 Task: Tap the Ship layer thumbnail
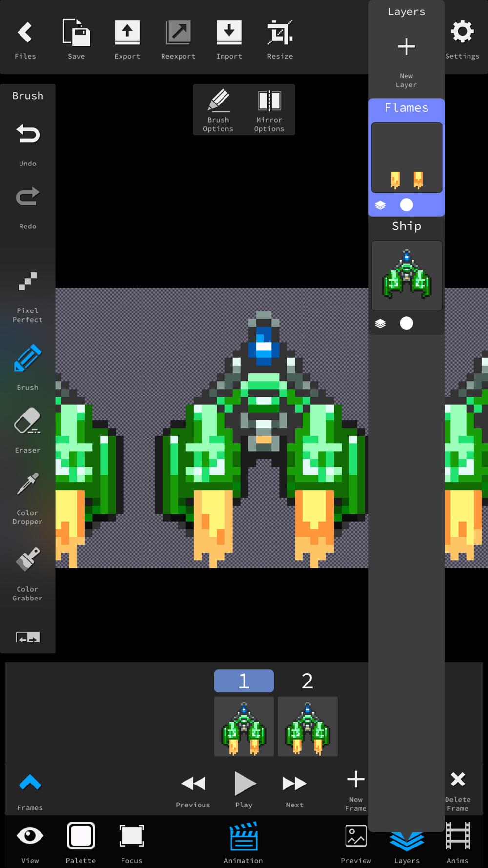[407, 275]
